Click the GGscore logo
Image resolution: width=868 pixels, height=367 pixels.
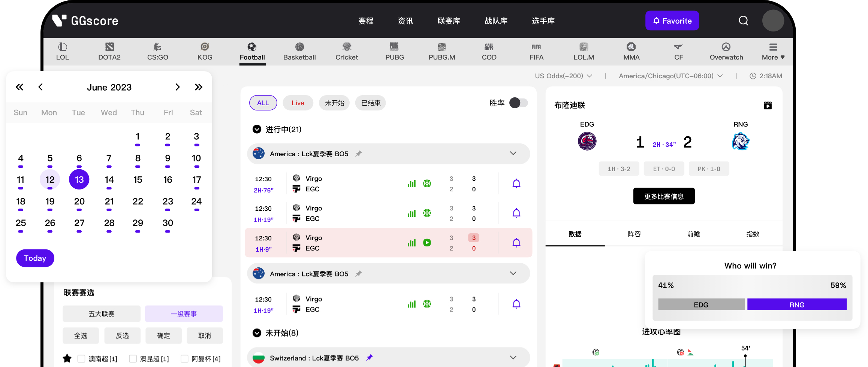[85, 21]
